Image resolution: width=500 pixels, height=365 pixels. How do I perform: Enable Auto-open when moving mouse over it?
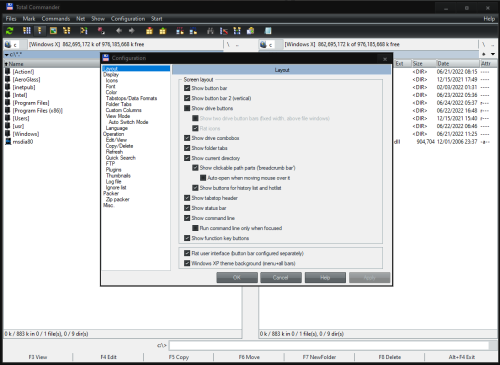(203, 178)
